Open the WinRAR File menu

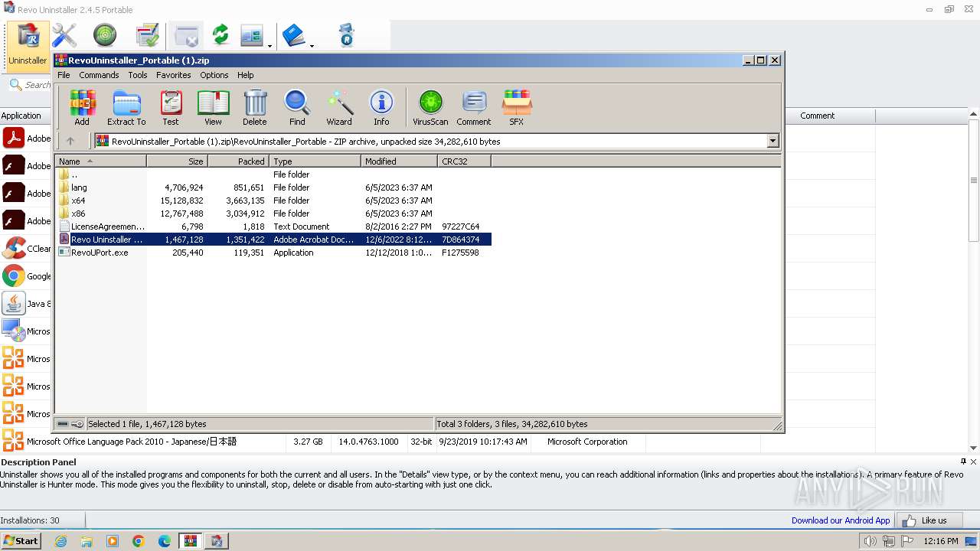click(x=64, y=75)
